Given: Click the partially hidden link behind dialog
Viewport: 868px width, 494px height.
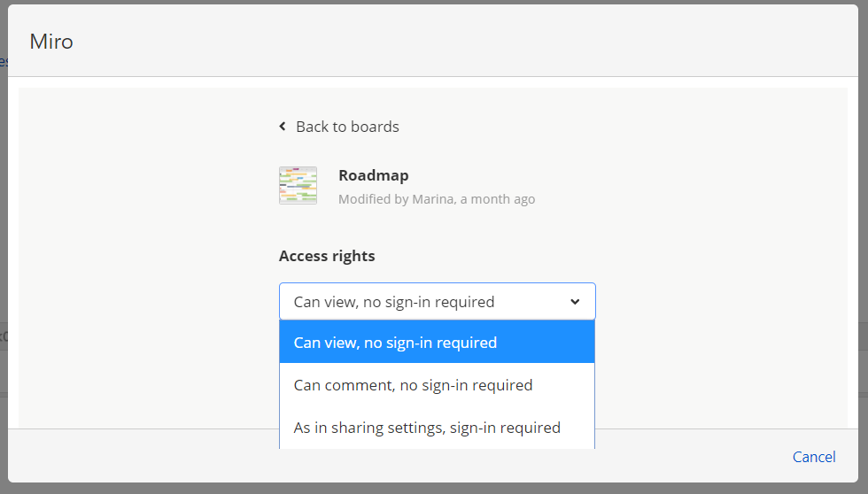Looking at the screenshot, I should point(4,62).
